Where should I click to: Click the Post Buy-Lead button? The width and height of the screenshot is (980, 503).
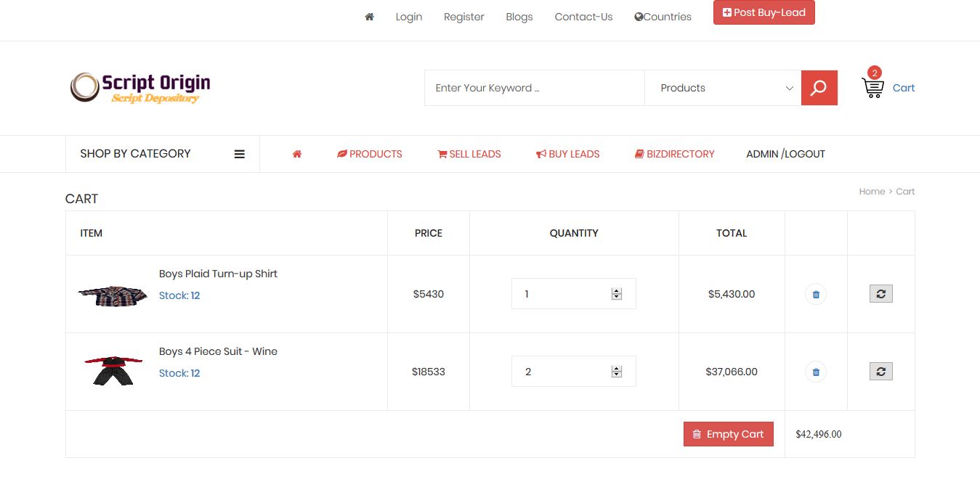764,12
